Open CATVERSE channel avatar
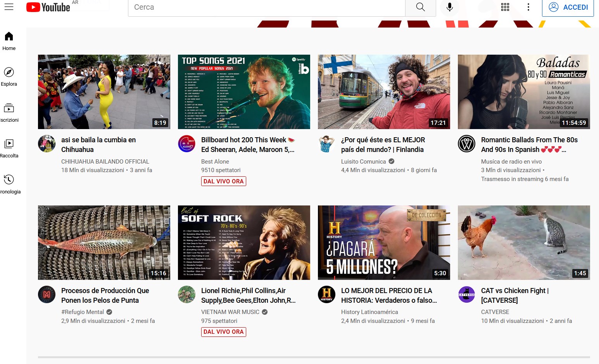Screen dimensions: 599x364 click(466, 295)
